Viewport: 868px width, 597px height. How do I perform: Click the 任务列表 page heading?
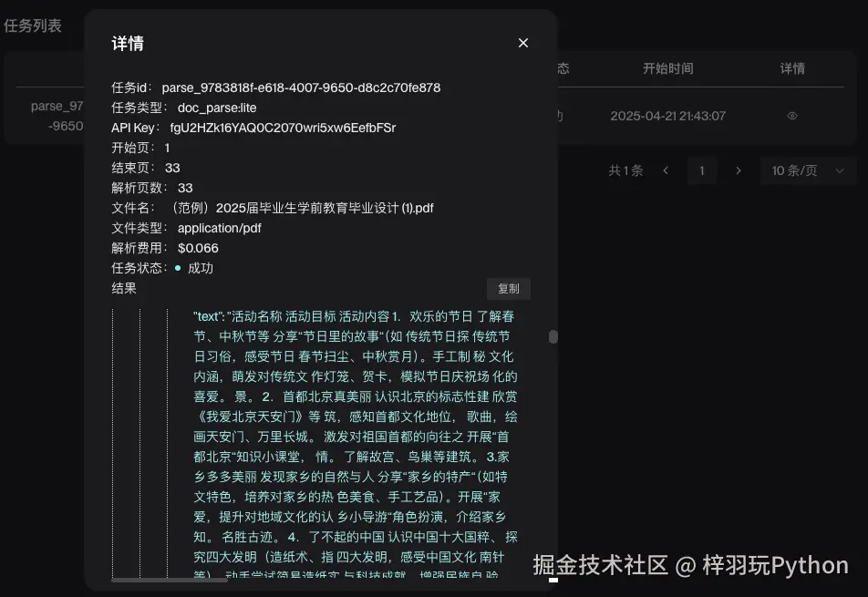click(x=33, y=26)
